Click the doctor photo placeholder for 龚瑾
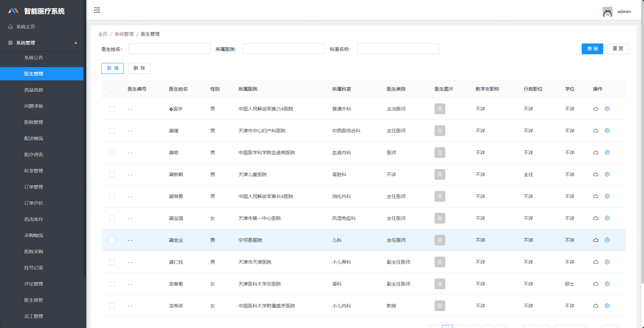Screen dimensions: 644x328 [x=440, y=131]
